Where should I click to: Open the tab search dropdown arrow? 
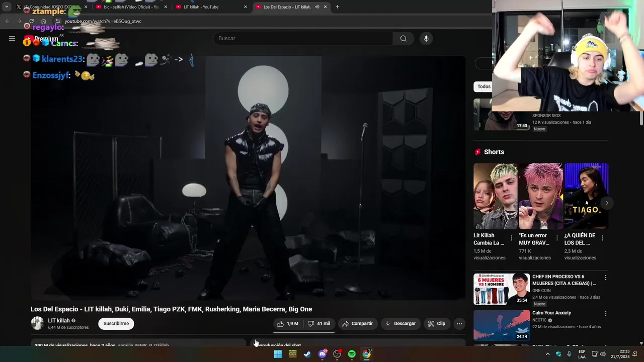pyautogui.click(x=7, y=7)
